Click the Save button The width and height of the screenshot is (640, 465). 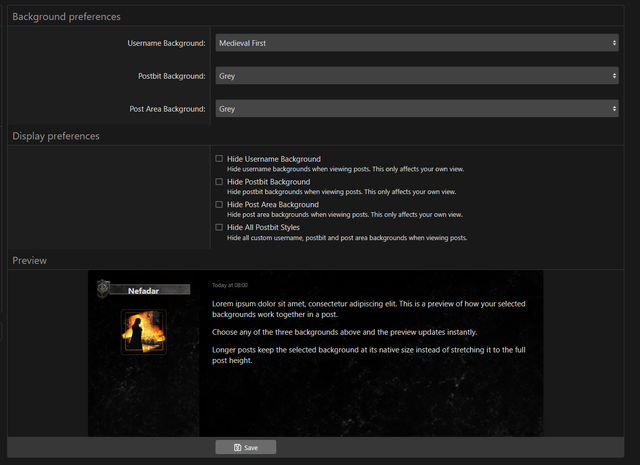pyautogui.click(x=246, y=447)
